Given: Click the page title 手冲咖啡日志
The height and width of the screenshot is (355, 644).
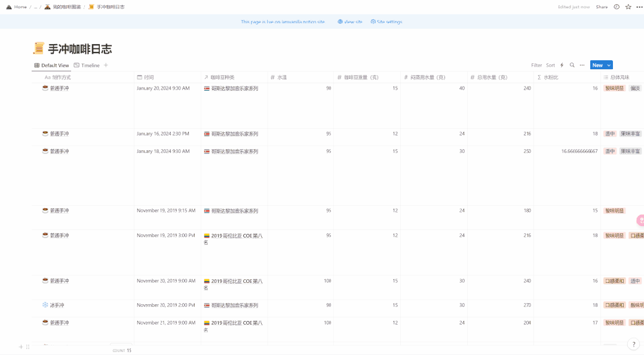Looking at the screenshot, I should click(x=80, y=49).
